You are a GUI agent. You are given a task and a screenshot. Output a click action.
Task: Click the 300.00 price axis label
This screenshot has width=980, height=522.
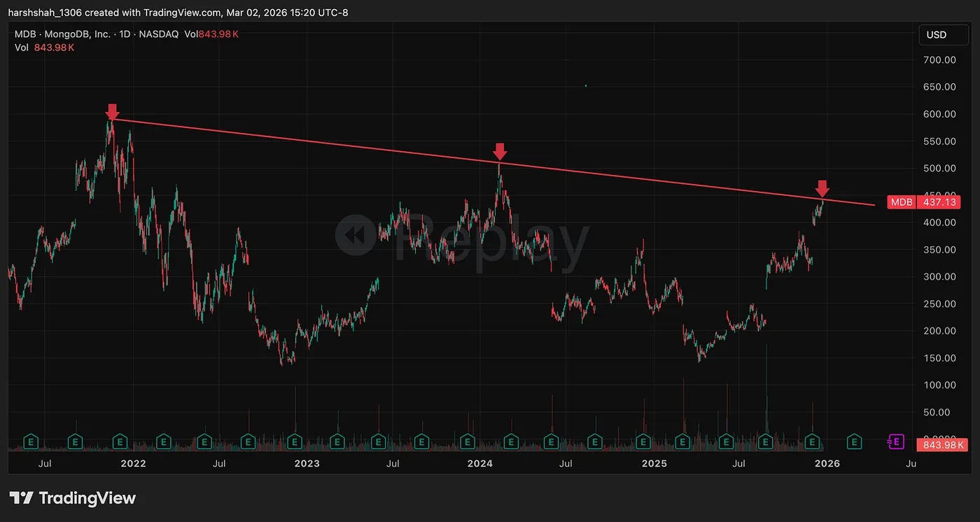point(941,276)
